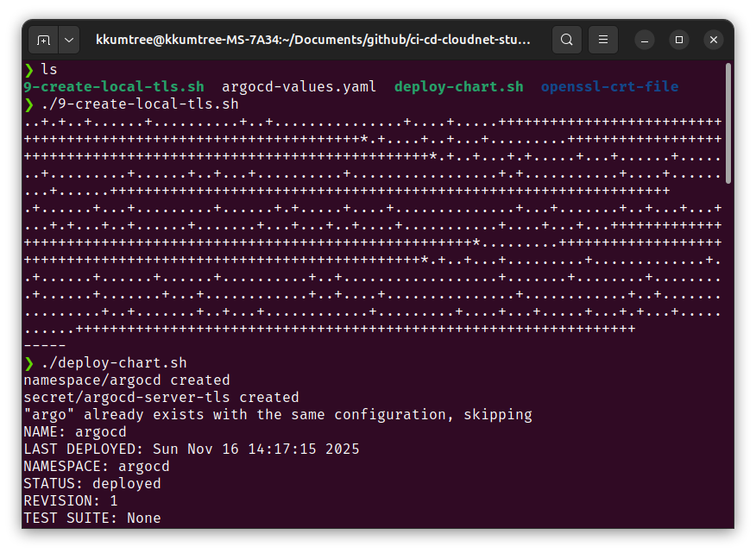Click the LAST DEPLOYED timestamp line
Viewport: 756px width, 553px height.
192,449
